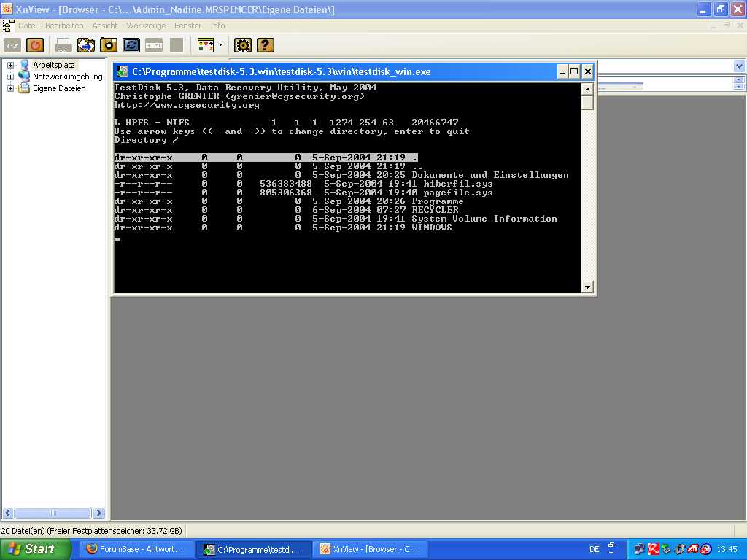Click the testdisk console title bar icon
The width and height of the screenshot is (747, 560).
[123, 72]
